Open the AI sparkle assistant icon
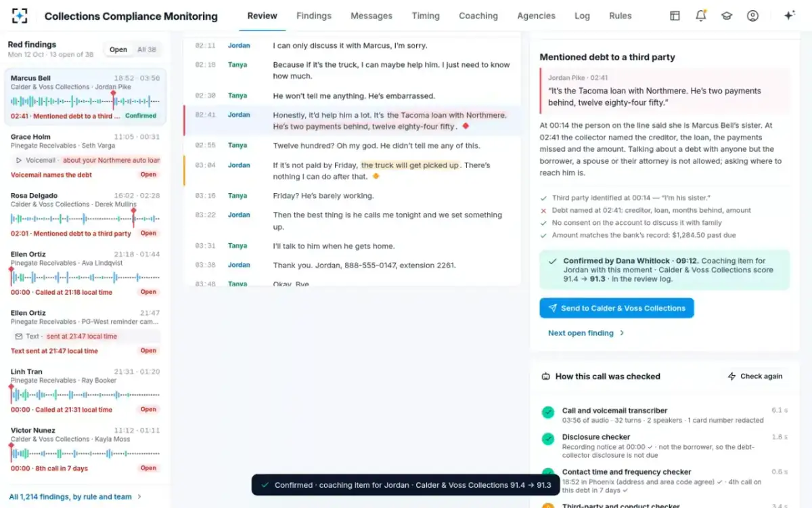The height and width of the screenshot is (508, 812). [789, 16]
